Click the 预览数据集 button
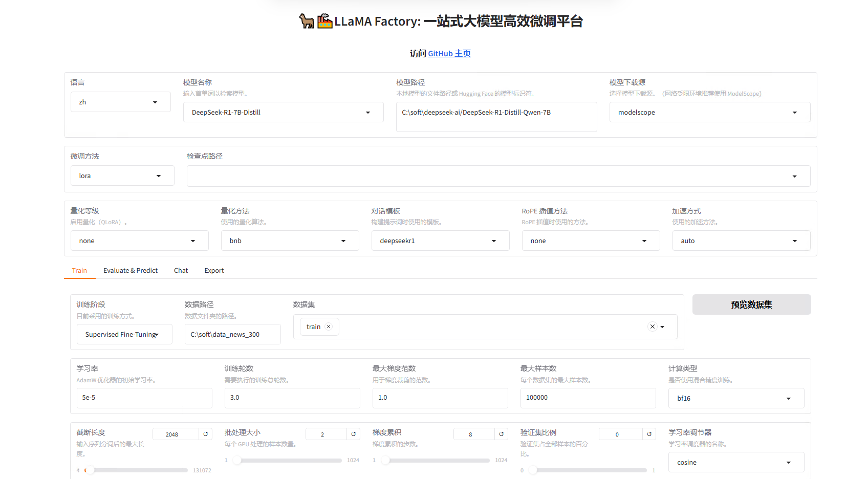 tap(752, 304)
